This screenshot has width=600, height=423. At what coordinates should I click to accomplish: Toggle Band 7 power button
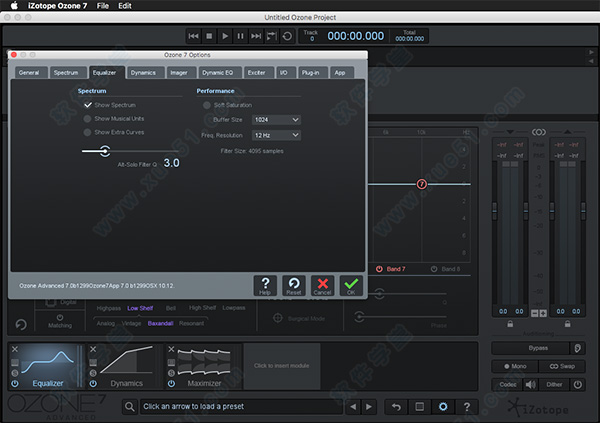pyautogui.click(x=379, y=269)
